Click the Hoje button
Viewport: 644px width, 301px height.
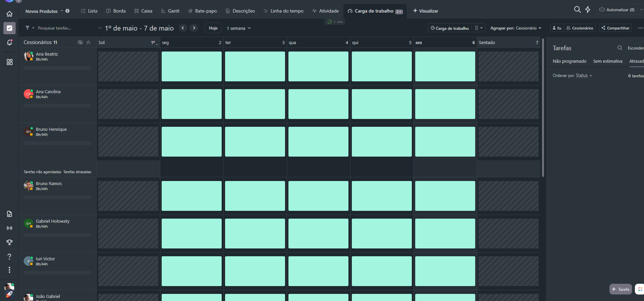(213, 28)
